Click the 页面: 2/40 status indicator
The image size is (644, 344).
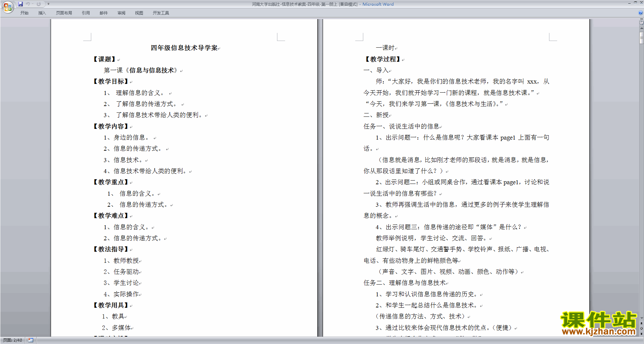coord(13,340)
